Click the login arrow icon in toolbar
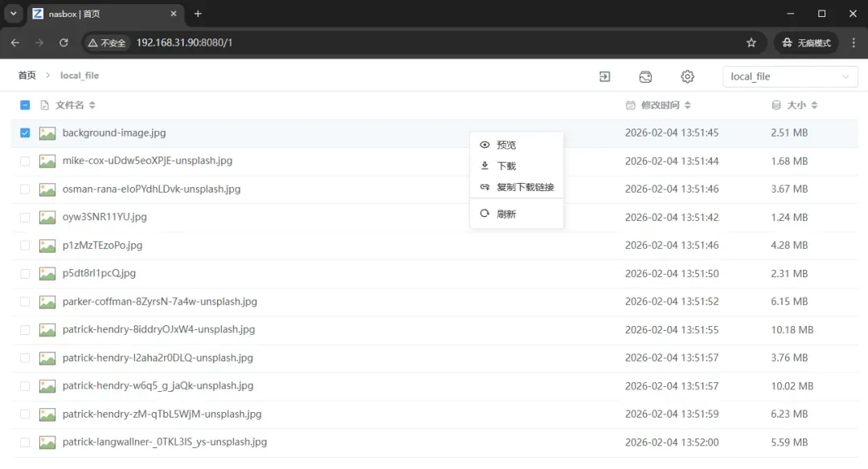 click(x=604, y=76)
